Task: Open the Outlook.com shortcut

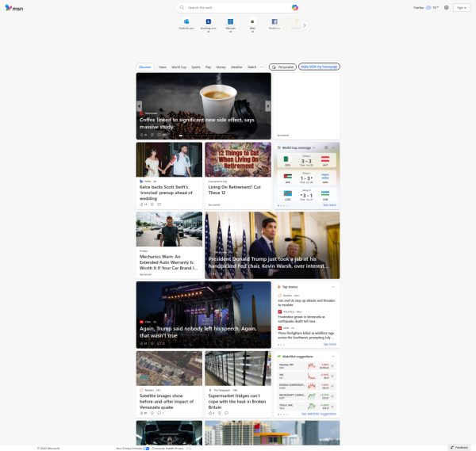Action: coord(186,24)
